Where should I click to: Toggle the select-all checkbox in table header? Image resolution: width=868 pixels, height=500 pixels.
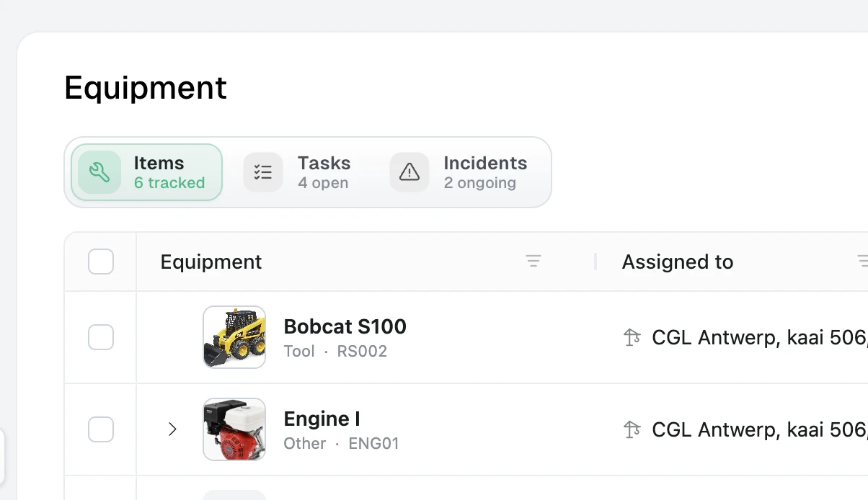[101, 262]
